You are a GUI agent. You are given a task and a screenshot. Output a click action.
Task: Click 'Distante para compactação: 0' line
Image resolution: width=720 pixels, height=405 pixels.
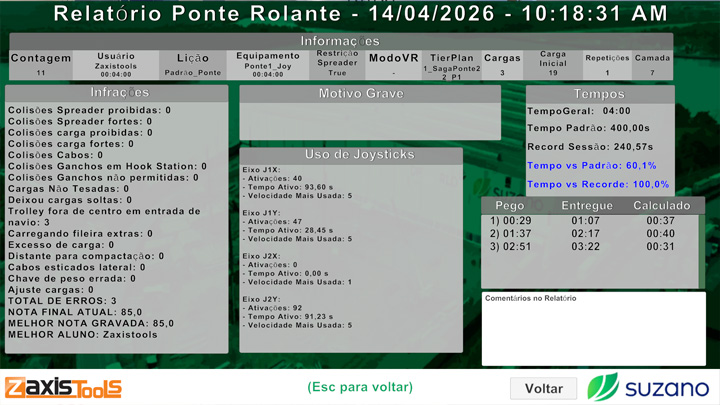pos(86,256)
